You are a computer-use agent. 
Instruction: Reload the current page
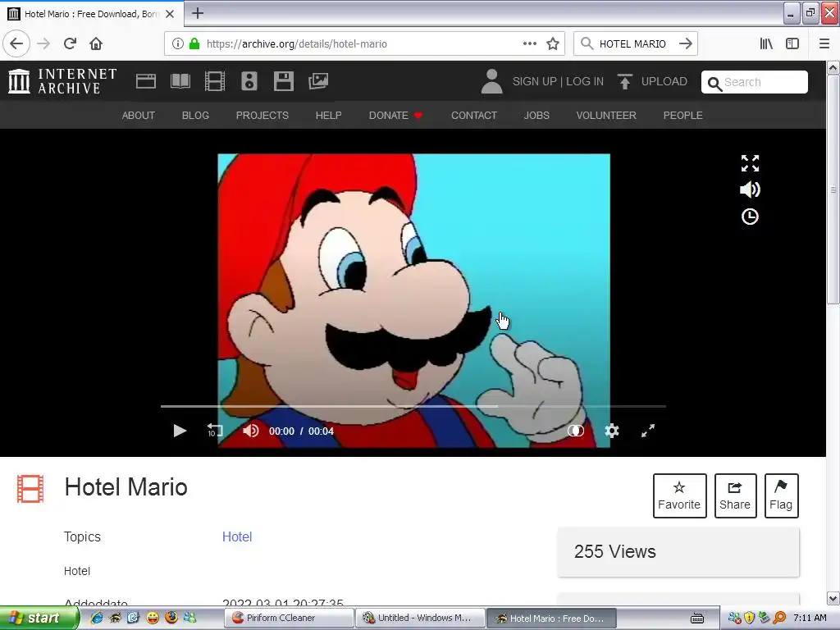[70, 43]
